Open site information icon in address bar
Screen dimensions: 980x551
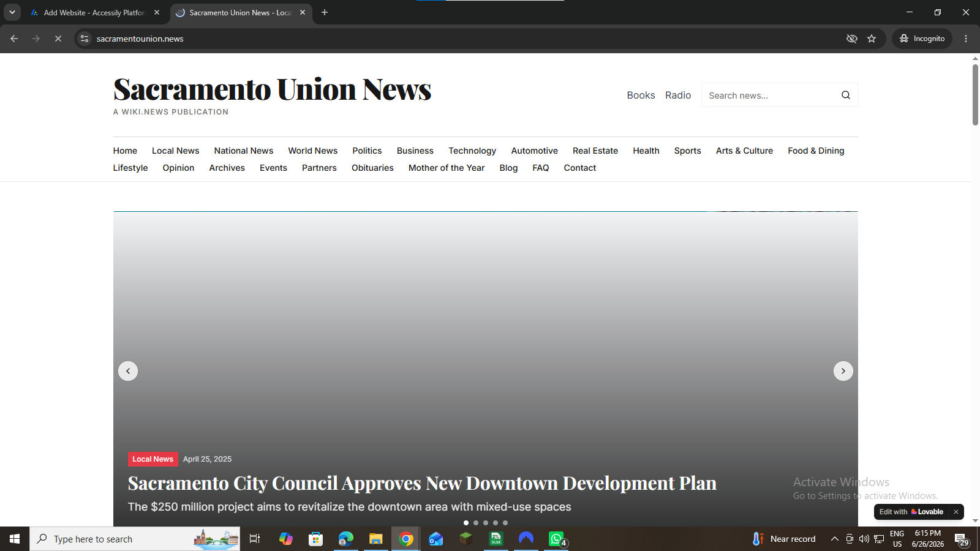point(85,39)
